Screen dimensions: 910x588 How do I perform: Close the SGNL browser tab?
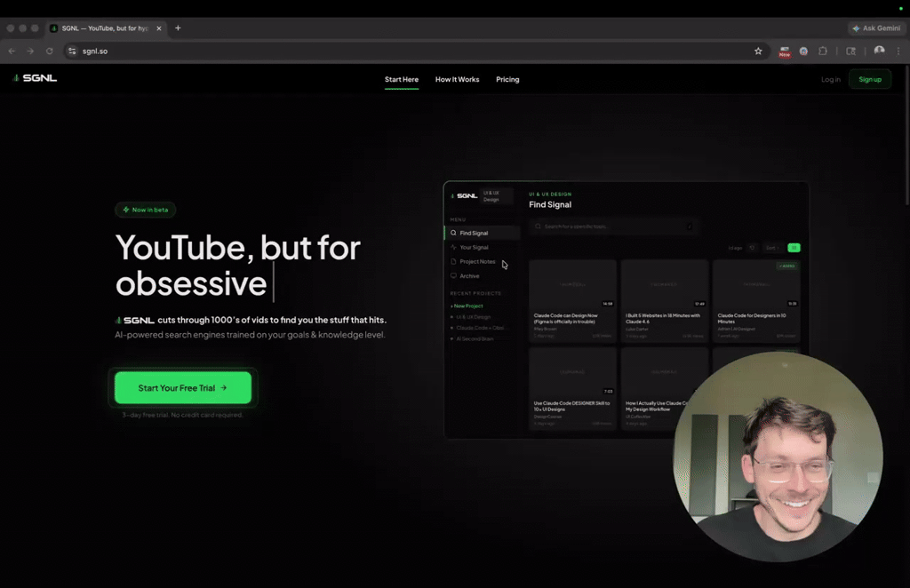point(158,28)
